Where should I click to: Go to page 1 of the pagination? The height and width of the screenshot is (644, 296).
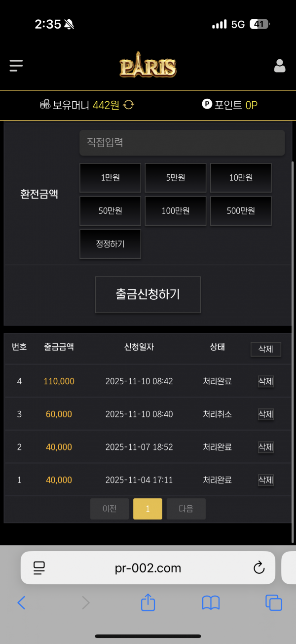(148, 509)
